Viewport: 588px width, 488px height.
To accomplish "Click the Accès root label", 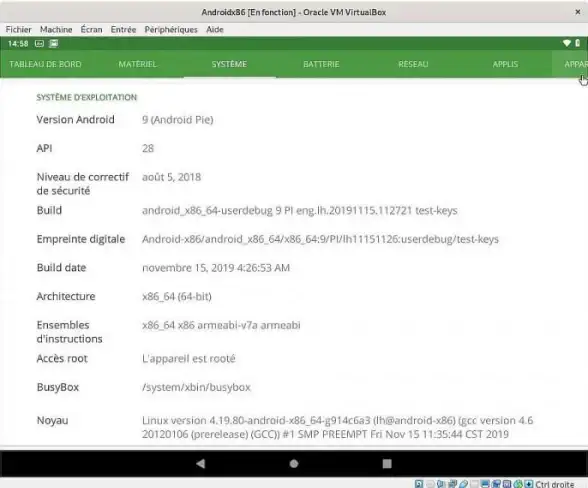I will point(62,359).
